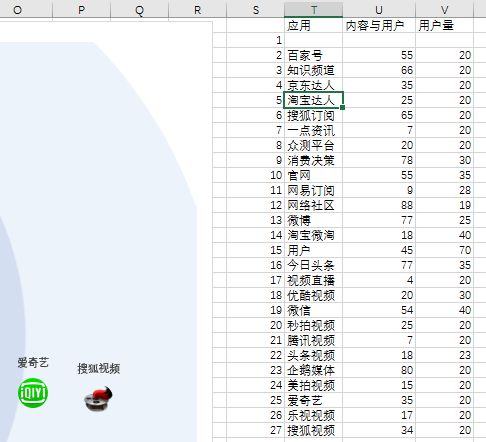Select the 腾讯视频 cell
Screen dimensions: 486x442
[x=314, y=340]
